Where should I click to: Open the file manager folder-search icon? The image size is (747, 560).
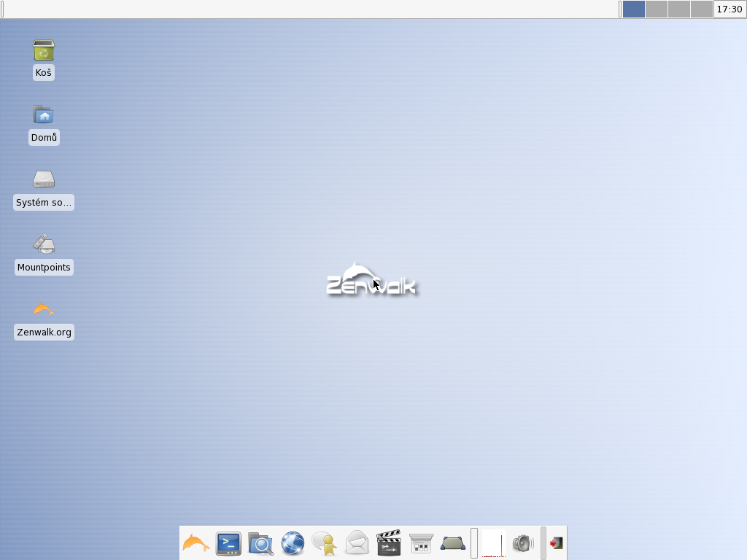pos(260,543)
